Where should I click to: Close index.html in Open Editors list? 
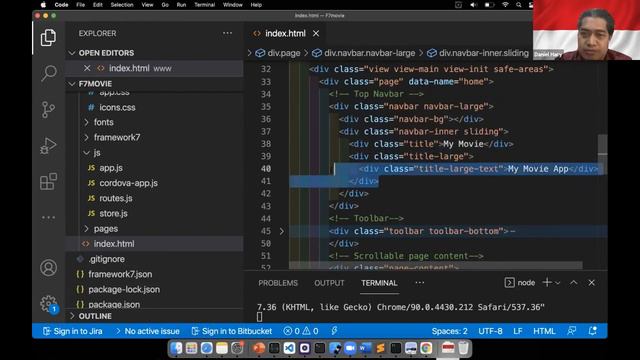87,68
